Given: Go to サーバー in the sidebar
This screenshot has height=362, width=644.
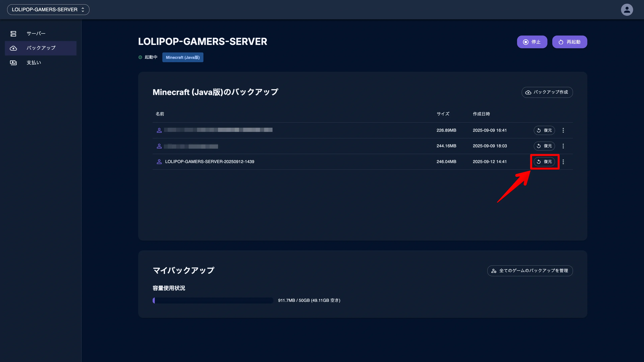Looking at the screenshot, I should click(x=36, y=34).
